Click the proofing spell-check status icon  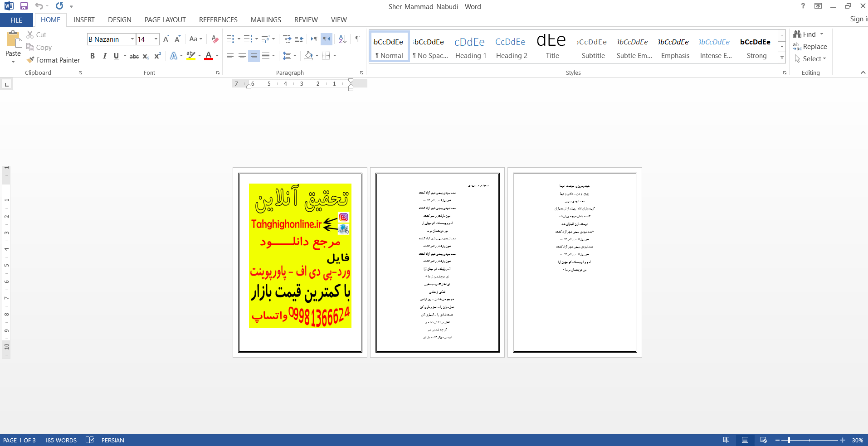(90, 440)
